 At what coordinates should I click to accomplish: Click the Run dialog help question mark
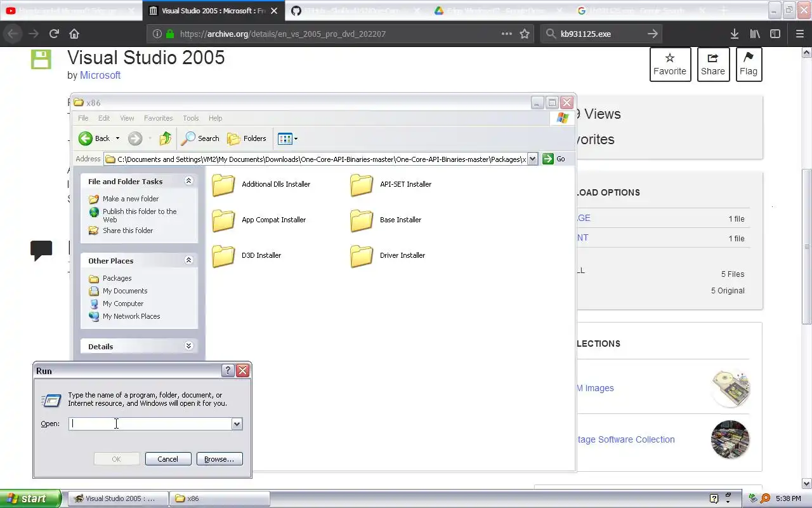coord(228,371)
